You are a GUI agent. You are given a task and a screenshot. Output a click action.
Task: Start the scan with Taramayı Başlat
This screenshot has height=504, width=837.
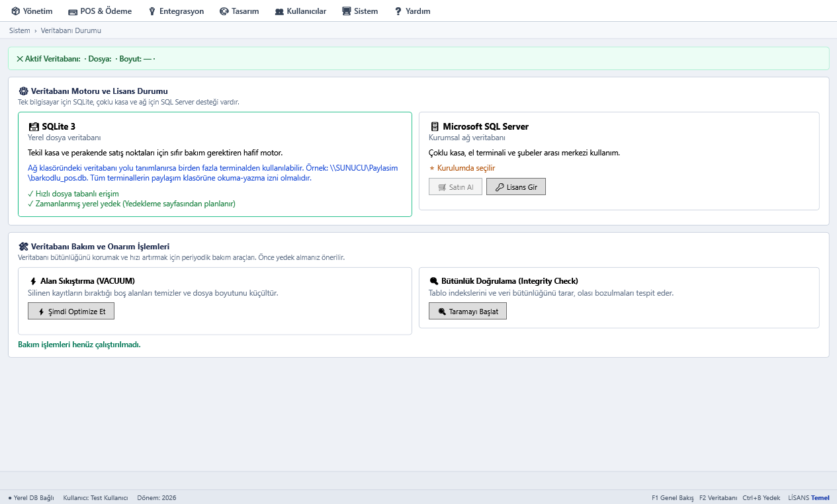(468, 311)
